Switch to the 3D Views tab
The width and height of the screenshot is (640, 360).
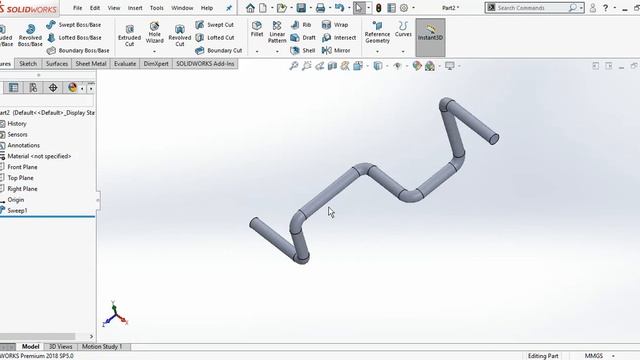pyautogui.click(x=60, y=347)
